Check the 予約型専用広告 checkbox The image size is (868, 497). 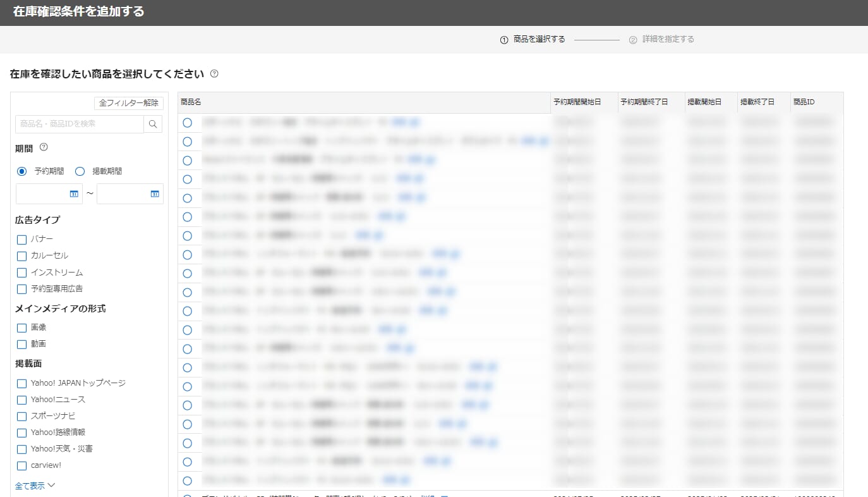(x=21, y=289)
